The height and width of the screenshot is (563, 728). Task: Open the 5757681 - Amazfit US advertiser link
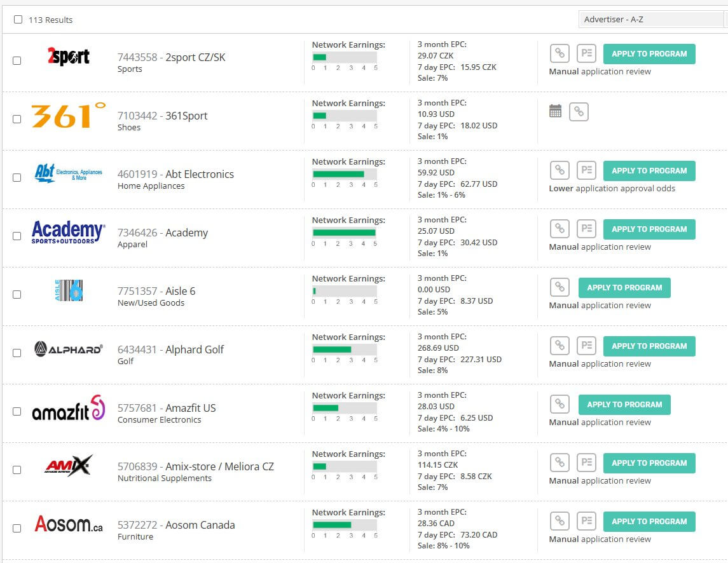pos(167,408)
